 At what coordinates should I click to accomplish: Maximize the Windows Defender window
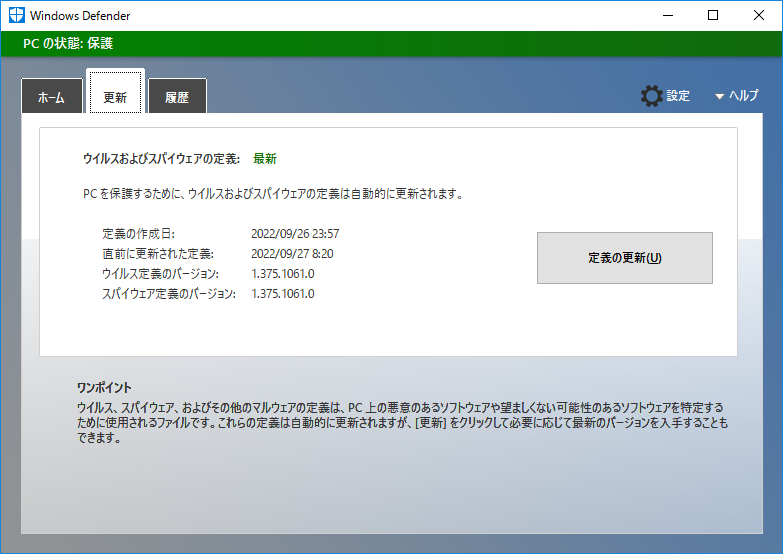click(x=713, y=16)
